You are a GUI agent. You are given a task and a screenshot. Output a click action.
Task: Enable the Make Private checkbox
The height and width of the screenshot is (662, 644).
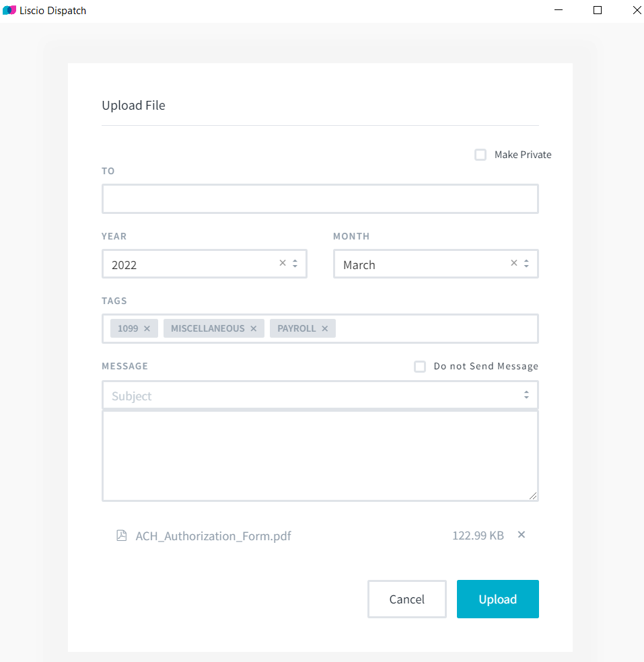click(480, 155)
